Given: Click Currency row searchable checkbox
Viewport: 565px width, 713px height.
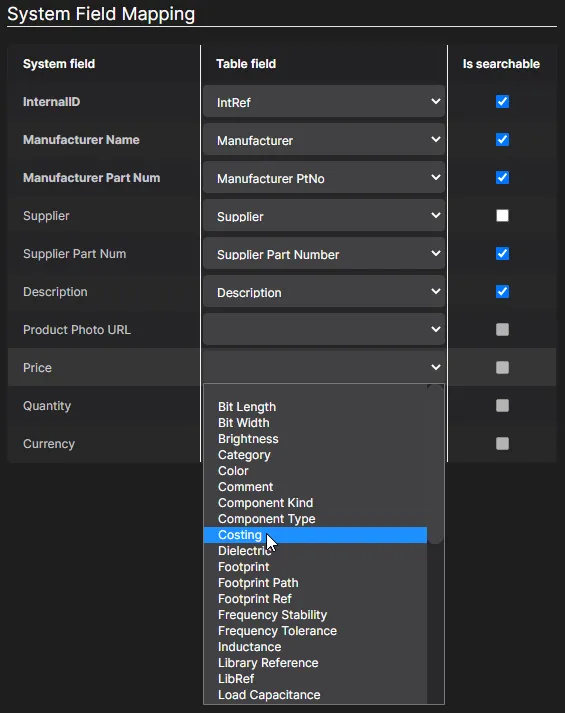Looking at the screenshot, I should click(x=502, y=443).
